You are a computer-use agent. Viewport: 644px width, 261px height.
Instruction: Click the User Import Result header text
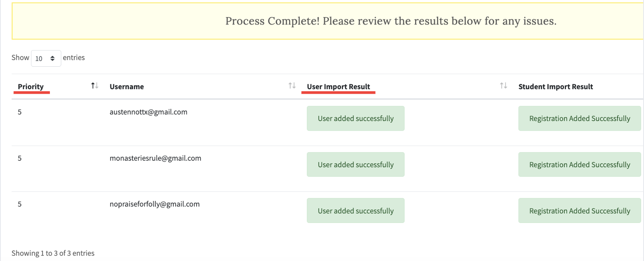coord(338,87)
